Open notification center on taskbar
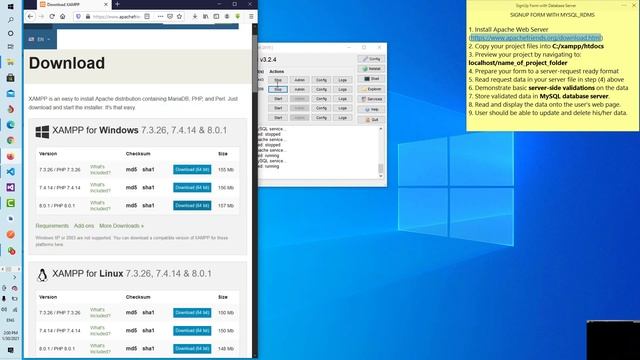 (x=11, y=350)
